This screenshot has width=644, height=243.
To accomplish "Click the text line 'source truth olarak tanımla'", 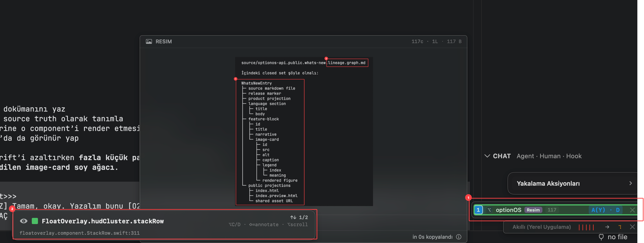I will click(x=63, y=119).
